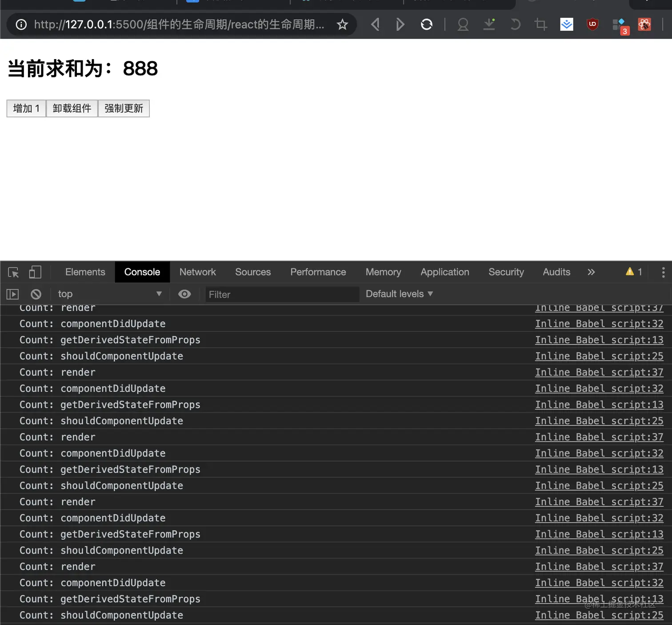Go back to the previous page
This screenshot has width=672, height=625.
click(x=375, y=24)
